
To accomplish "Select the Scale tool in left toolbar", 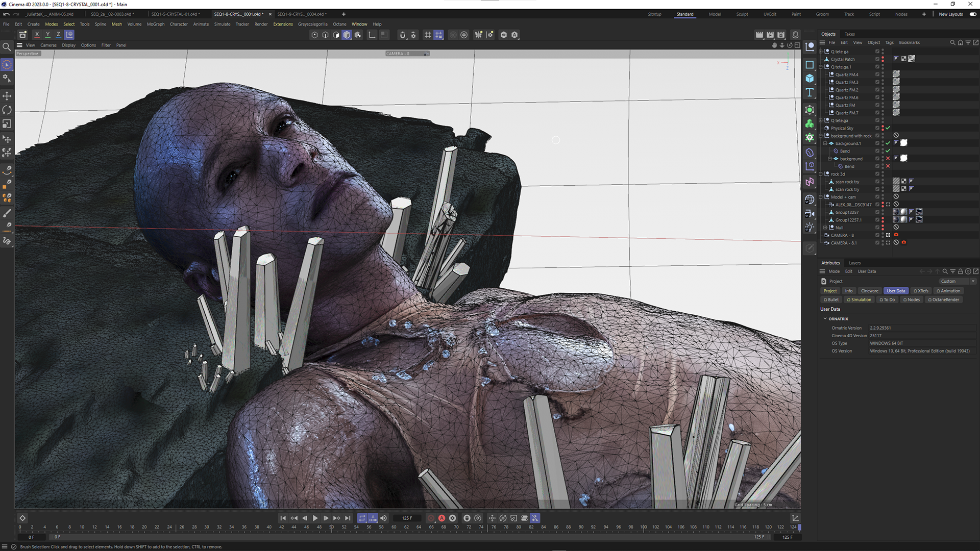I will [x=7, y=124].
